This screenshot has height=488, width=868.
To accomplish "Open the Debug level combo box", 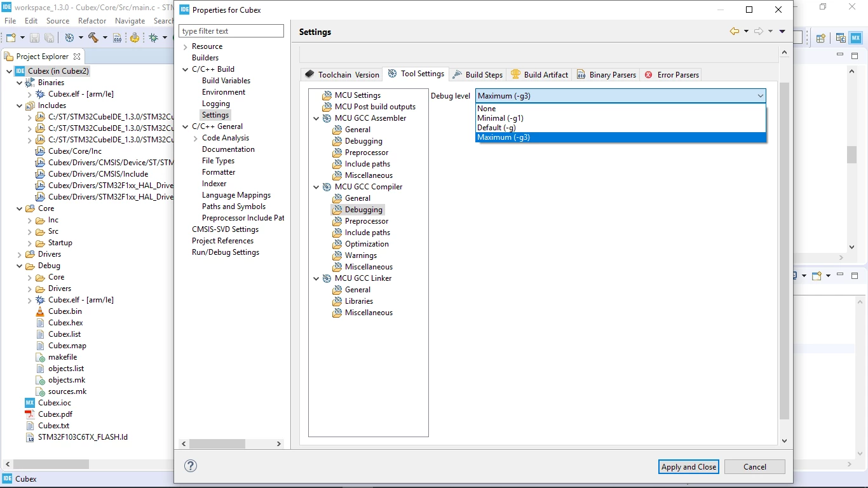I will click(x=621, y=96).
